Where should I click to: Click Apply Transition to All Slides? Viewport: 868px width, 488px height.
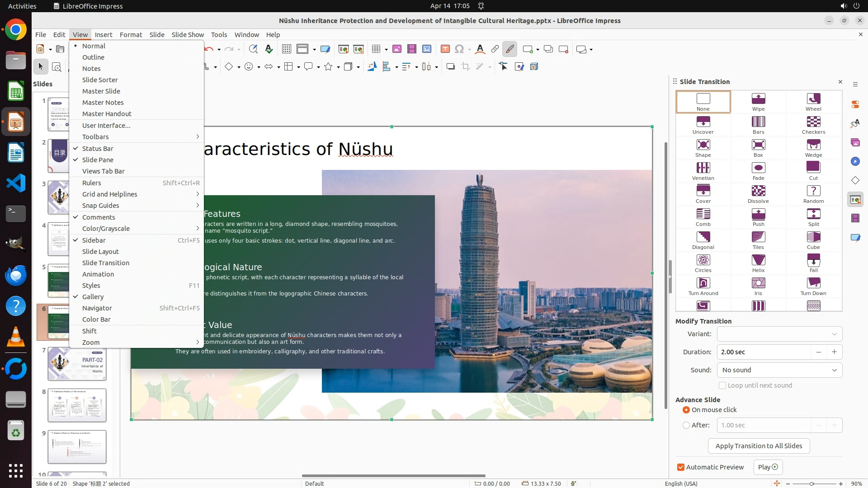click(759, 446)
